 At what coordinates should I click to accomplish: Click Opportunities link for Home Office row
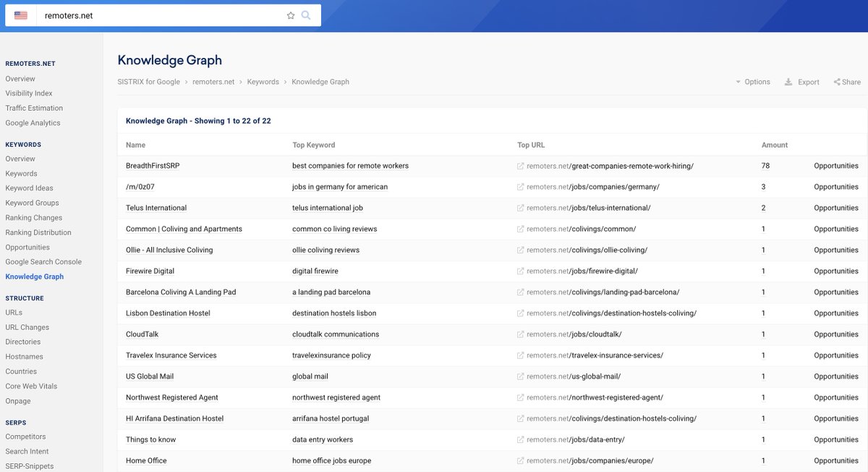pyautogui.click(x=836, y=460)
